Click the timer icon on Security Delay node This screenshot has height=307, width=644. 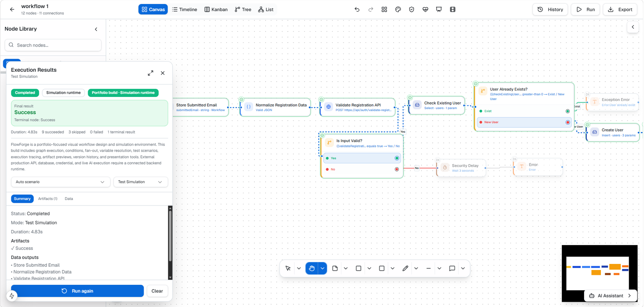click(x=445, y=167)
